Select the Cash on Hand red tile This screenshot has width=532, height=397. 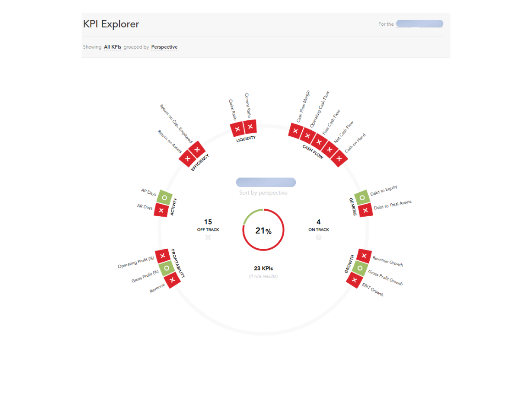339,158
